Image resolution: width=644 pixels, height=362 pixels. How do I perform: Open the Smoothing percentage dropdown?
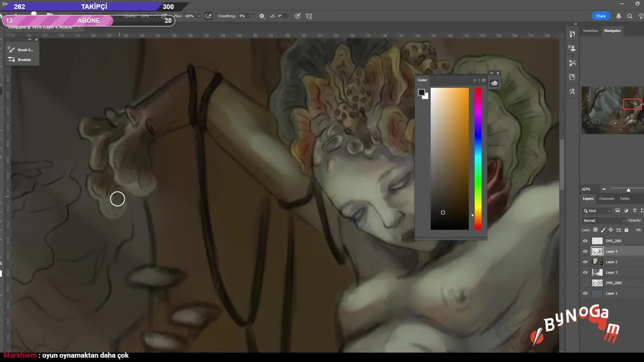pyautogui.click(x=253, y=16)
